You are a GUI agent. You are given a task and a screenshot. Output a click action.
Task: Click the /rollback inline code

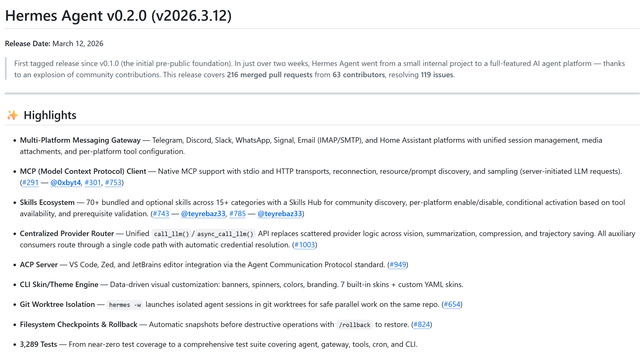pos(354,325)
